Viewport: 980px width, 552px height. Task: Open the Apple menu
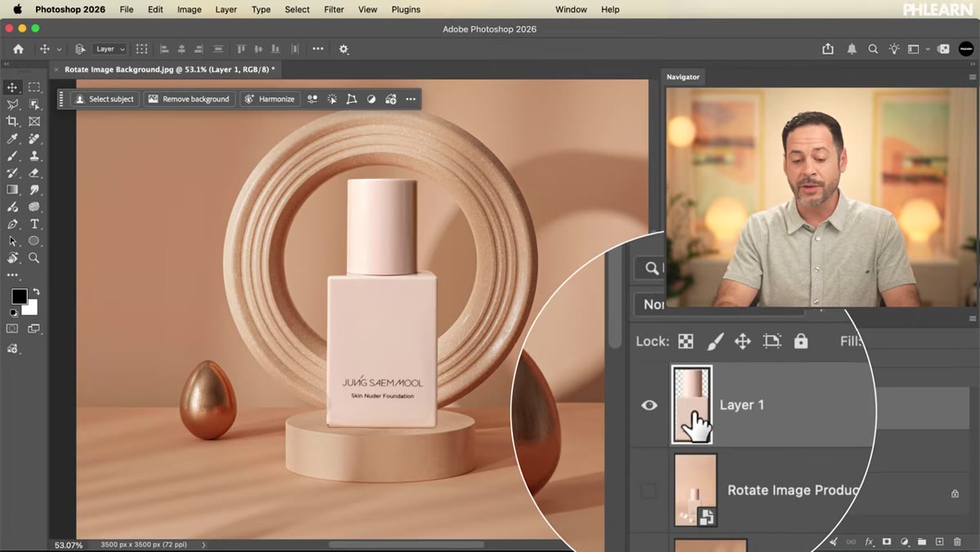point(17,10)
